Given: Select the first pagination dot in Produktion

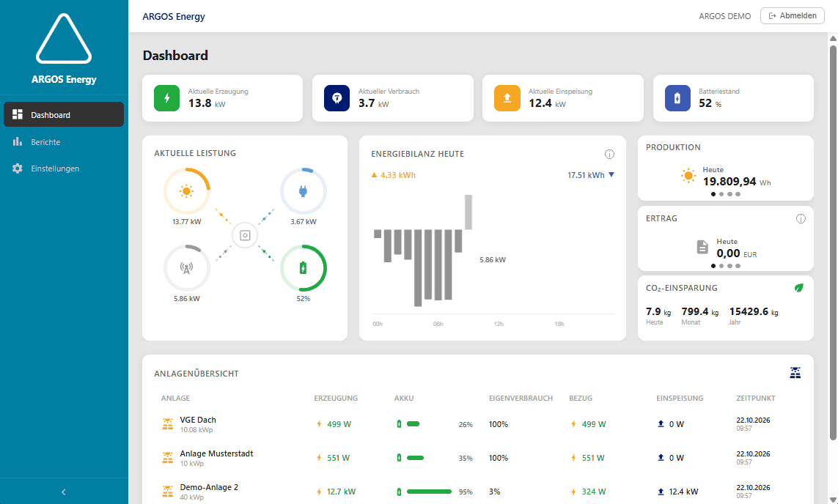Looking at the screenshot, I should 713,194.
